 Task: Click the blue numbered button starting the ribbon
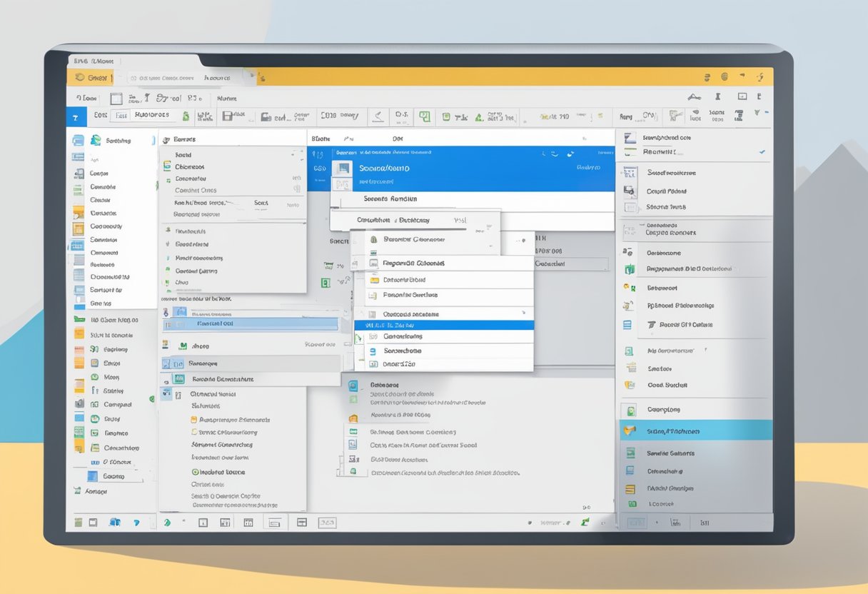point(75,116)
